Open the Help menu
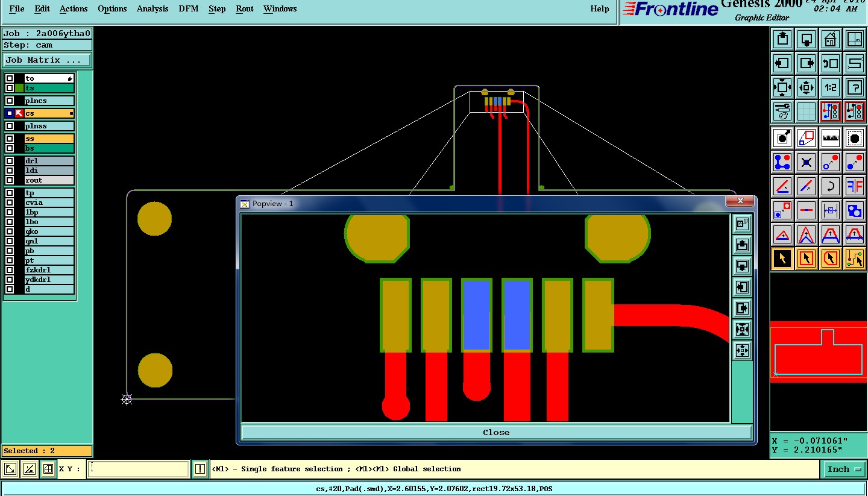Viewport: 868px width, 496px height. [600, 8]
